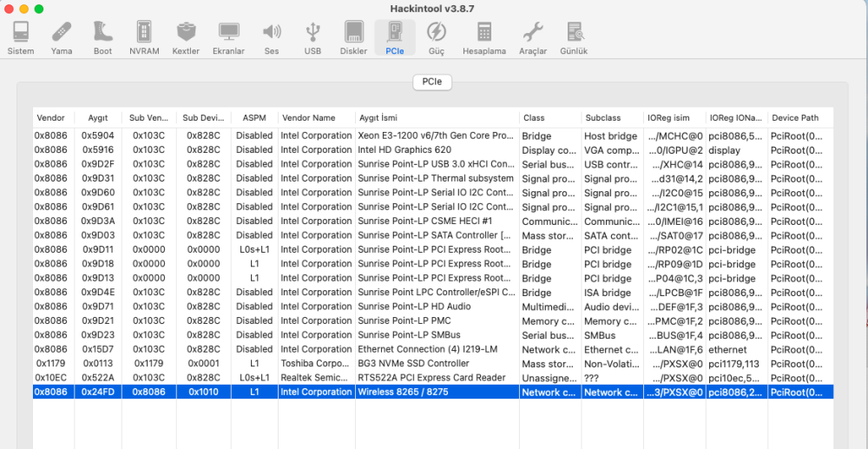
Task: Open the Yama patch section
Action: 62,37
